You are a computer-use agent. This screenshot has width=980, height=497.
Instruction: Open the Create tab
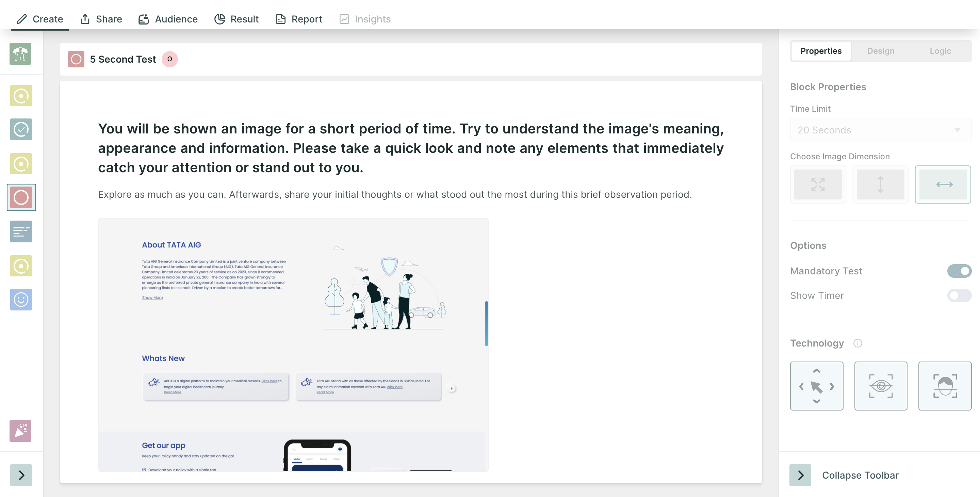39,19
